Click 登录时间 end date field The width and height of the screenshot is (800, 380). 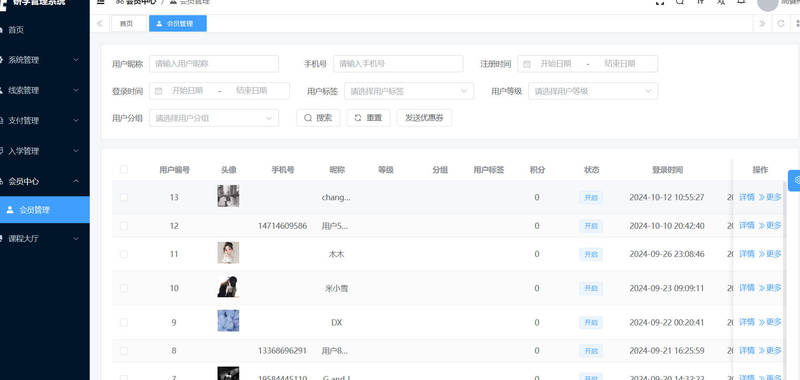click(251, 91)
